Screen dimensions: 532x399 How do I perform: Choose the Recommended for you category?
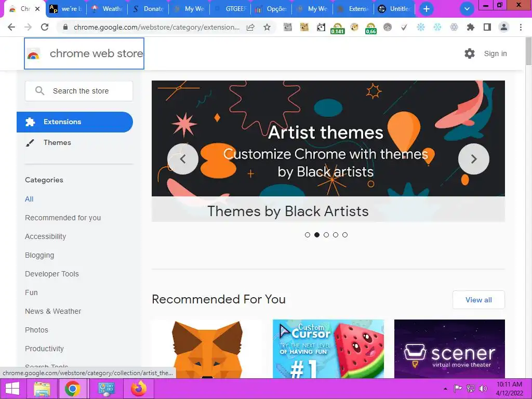click(63, 218)
